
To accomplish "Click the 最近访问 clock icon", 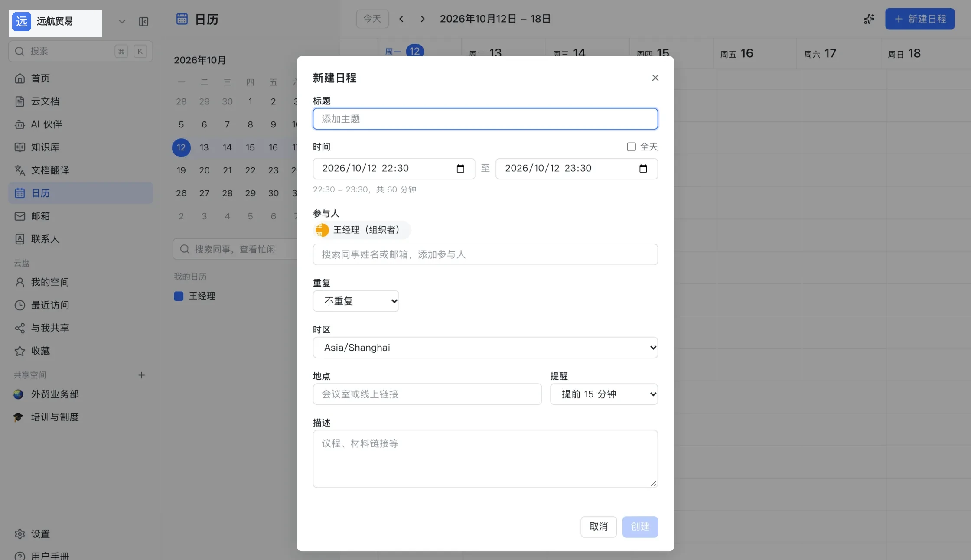I will [20, 306].
